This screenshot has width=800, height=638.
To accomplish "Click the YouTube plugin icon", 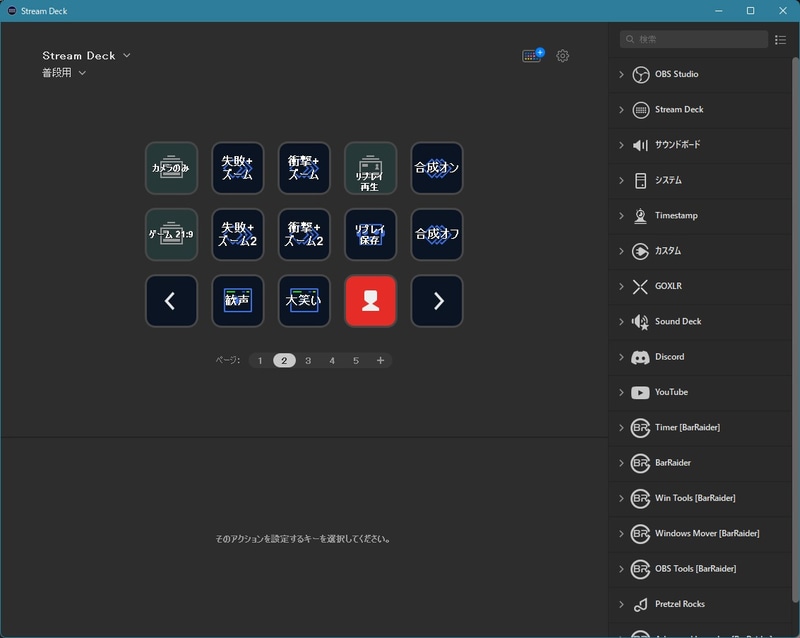I will click(640, 392).
